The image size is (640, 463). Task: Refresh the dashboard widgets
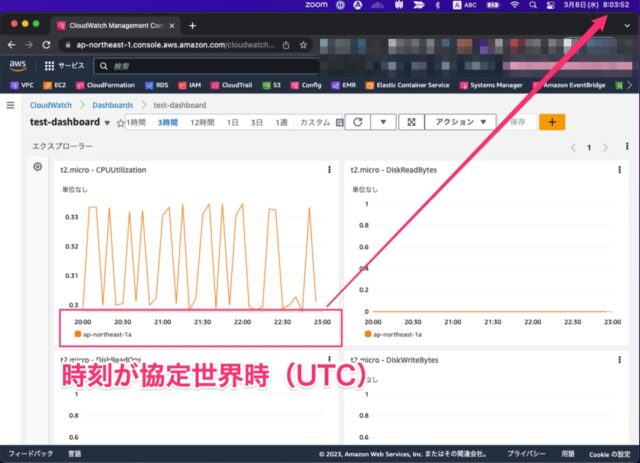click(358, 122)
